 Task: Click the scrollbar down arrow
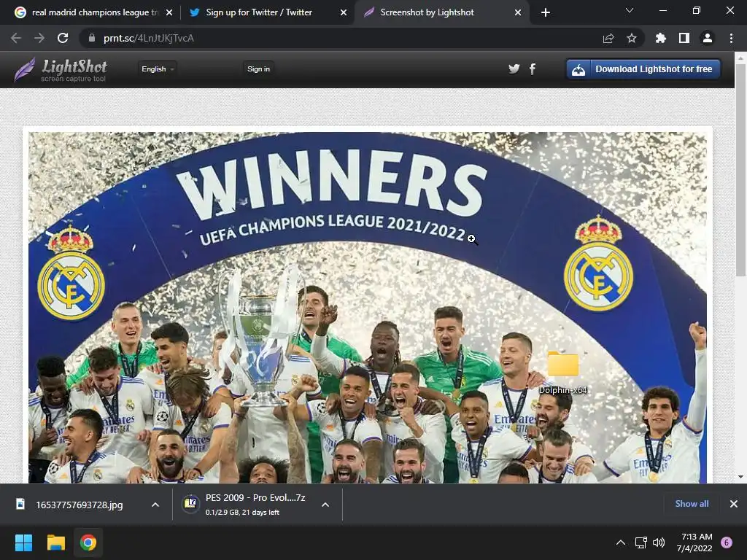tap(740, 477)
